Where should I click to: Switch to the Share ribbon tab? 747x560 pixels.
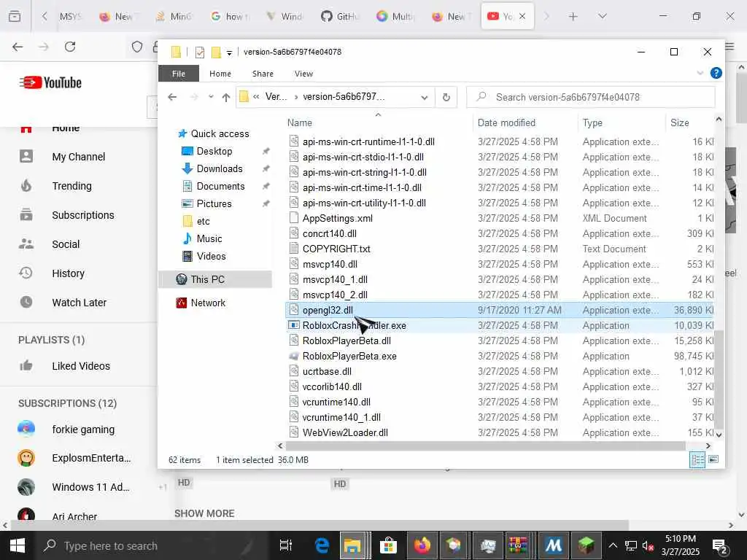pos(263,74)
